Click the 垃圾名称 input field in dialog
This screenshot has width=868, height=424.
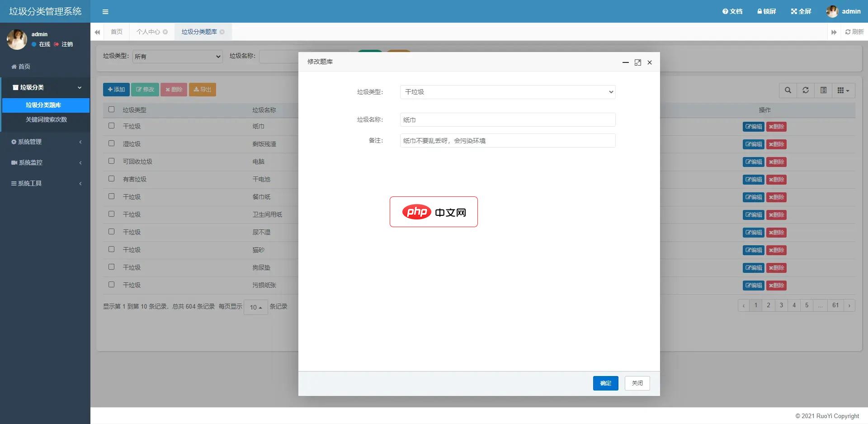tap(507, 119)
